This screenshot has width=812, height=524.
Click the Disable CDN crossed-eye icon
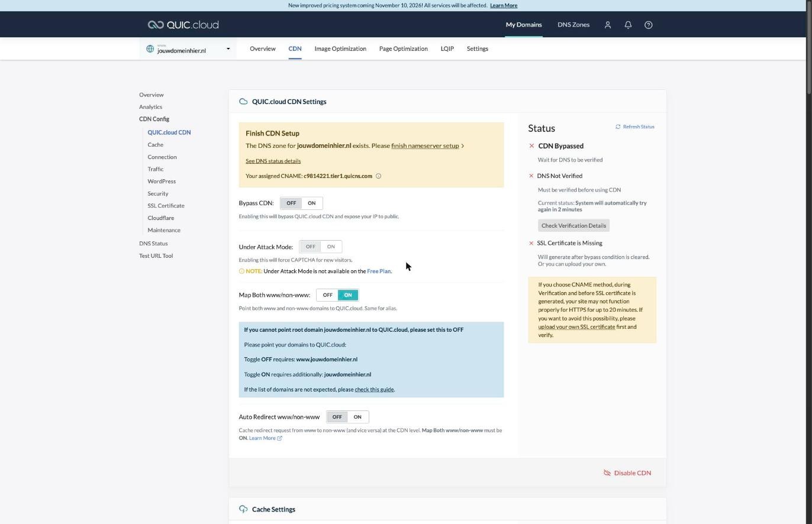[607, 473]
